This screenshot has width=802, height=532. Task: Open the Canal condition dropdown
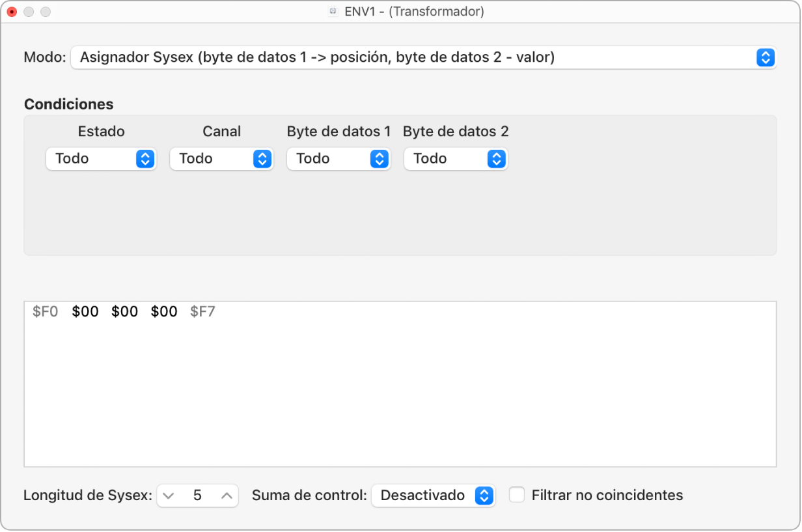click(221, 158)
